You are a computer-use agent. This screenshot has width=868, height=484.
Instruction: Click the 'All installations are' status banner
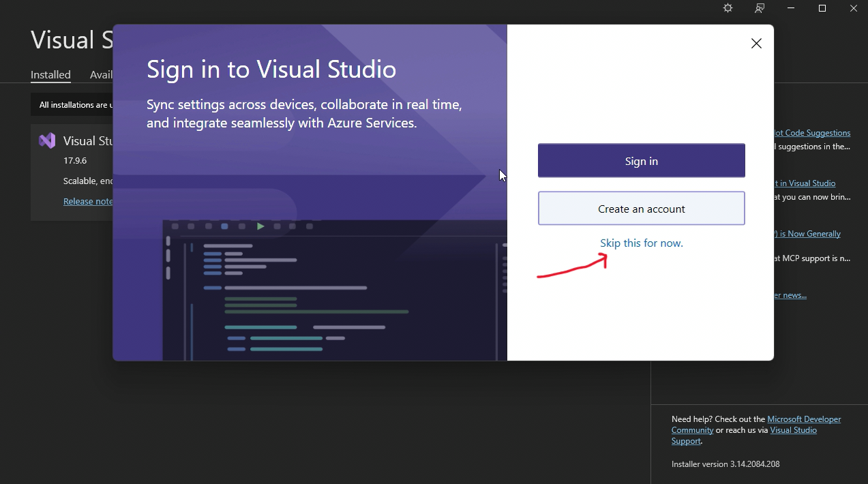click(72, 105)
